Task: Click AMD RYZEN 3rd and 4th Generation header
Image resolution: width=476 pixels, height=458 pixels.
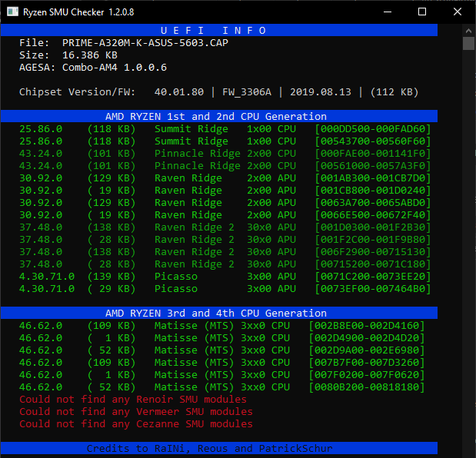Action: coord(219,313)
